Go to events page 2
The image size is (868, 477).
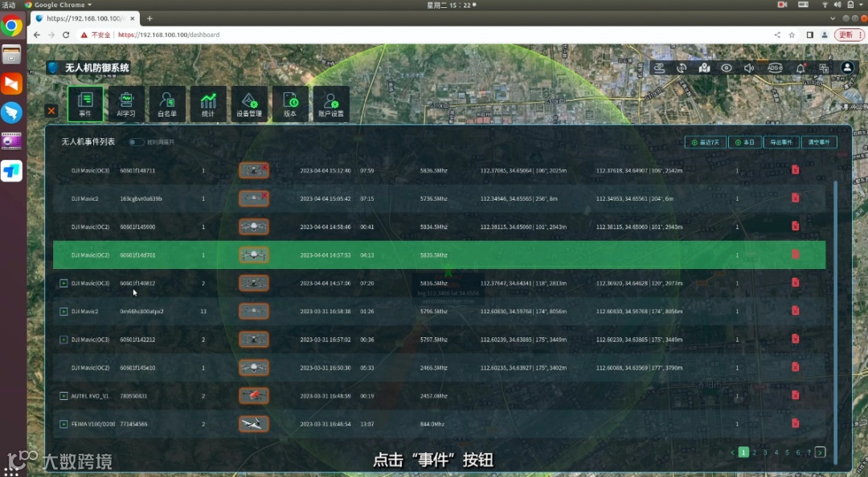755,453
